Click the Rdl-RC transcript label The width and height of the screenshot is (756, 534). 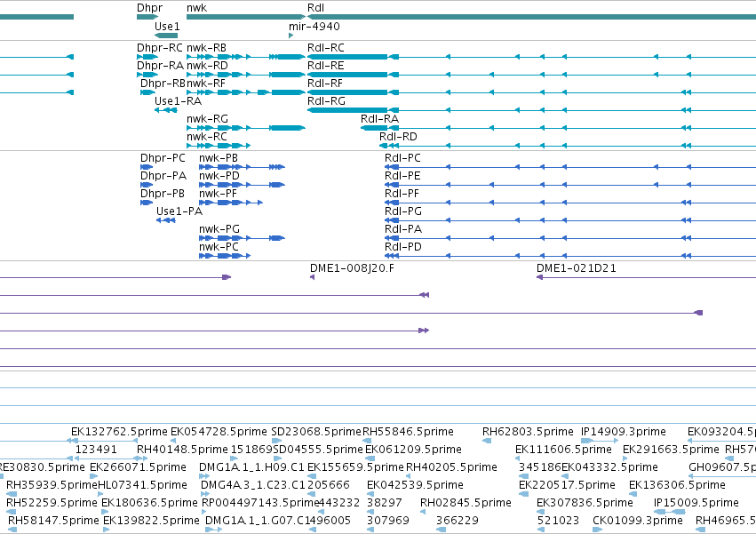coord(326,48)
